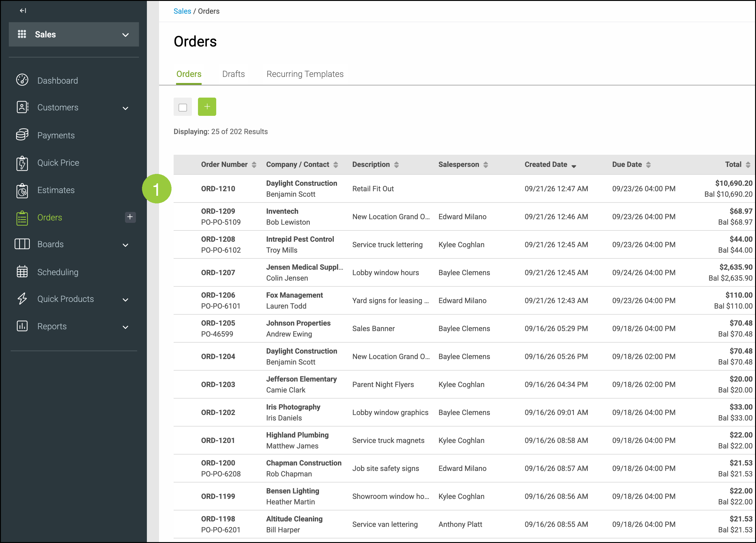Expand the Quick Products submenu chevron
This screenshot has width=756, height=543.
[x=125, y=300]
